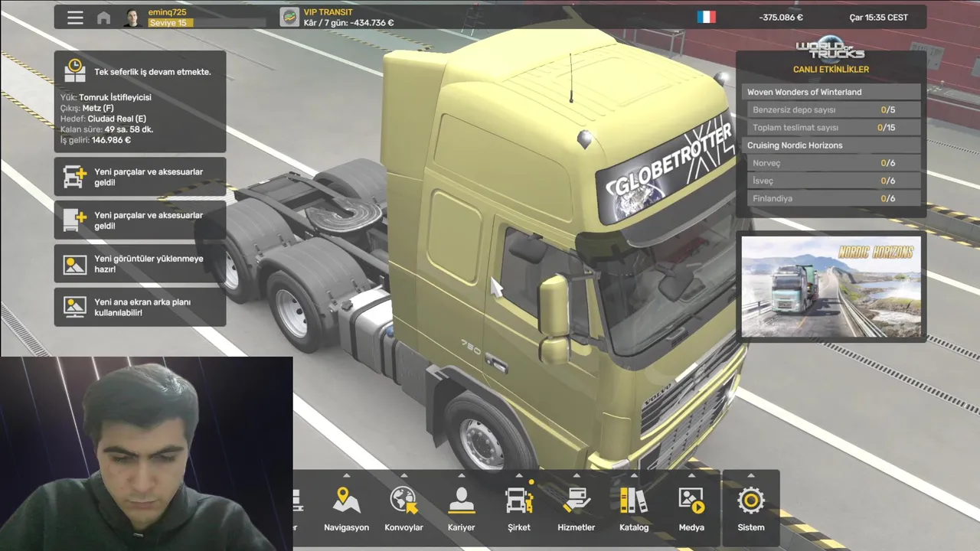The image size is (980, 551).
Task: Open the hamburger main menu
Action: pyautogui.click(x=75, y=18)
